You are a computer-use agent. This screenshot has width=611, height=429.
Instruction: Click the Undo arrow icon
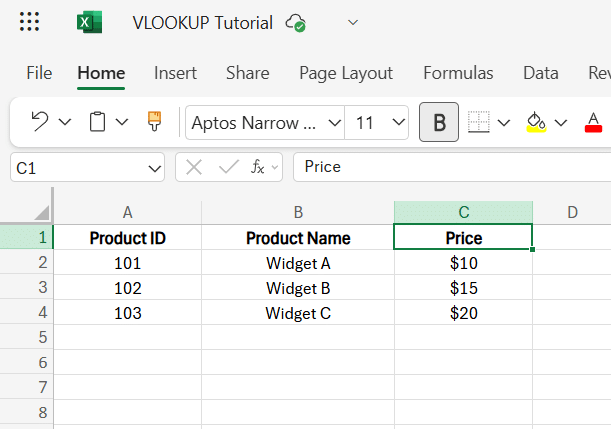[x=40, y=122]
